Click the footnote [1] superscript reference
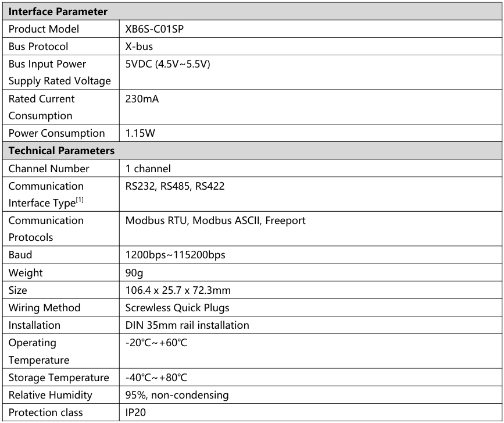Screen dimensions: 504x423 pyautogui.click(x=80, y=200)
